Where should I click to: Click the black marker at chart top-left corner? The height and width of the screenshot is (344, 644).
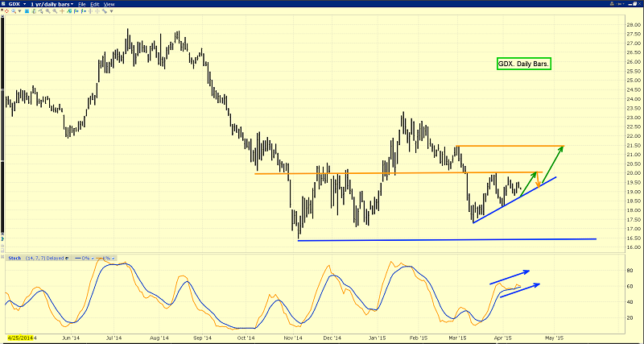pyautogui.click(x=2, y=19)
